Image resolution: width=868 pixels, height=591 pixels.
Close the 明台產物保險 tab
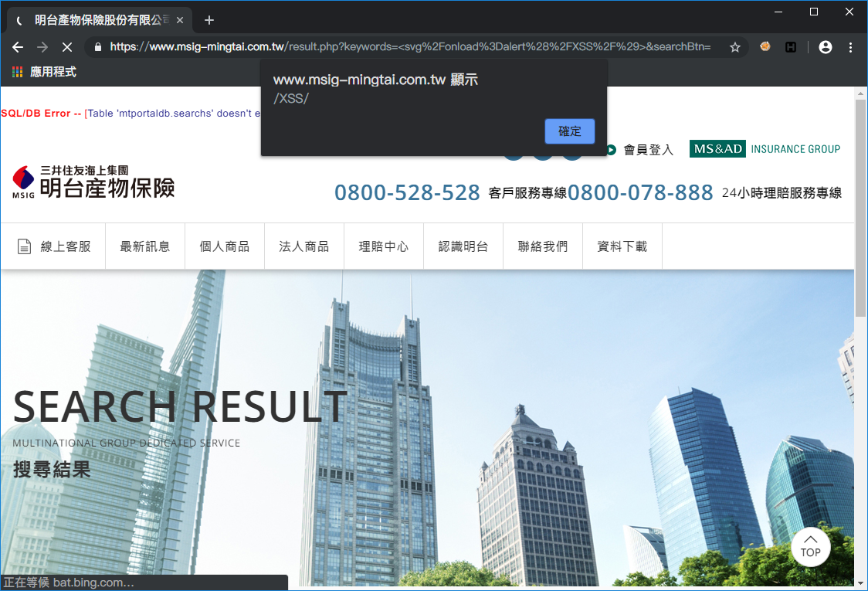(x=179, y=20)
